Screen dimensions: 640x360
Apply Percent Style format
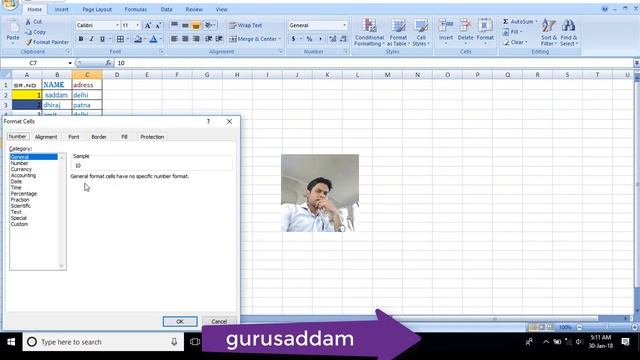tap(309, 39)
